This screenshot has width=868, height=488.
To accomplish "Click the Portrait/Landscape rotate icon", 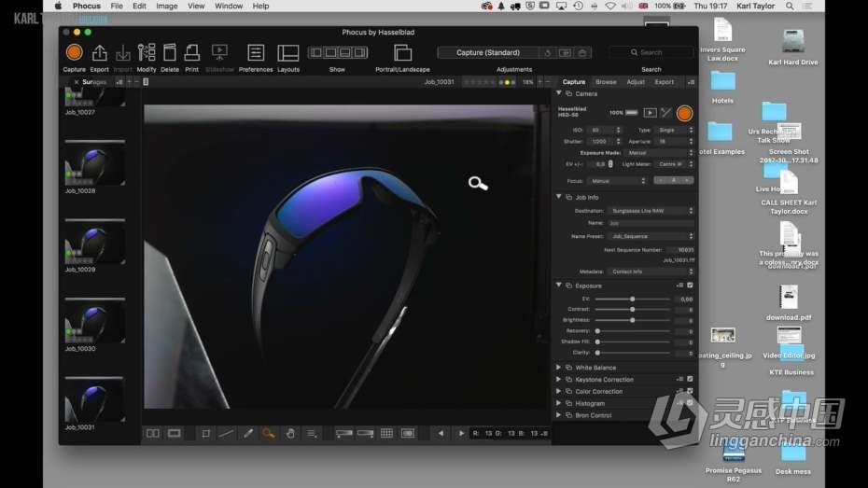I will [402, 53].
